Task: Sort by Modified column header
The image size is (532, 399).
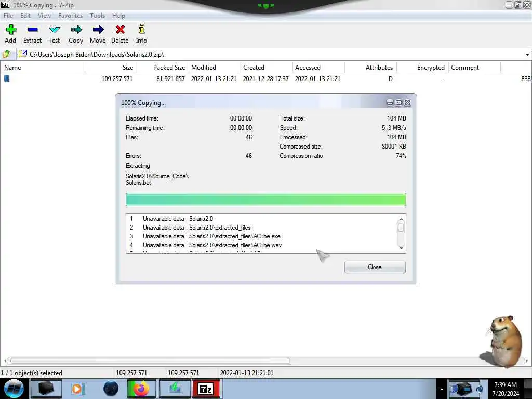Action: pyautogui.click(x=215, y=67)
